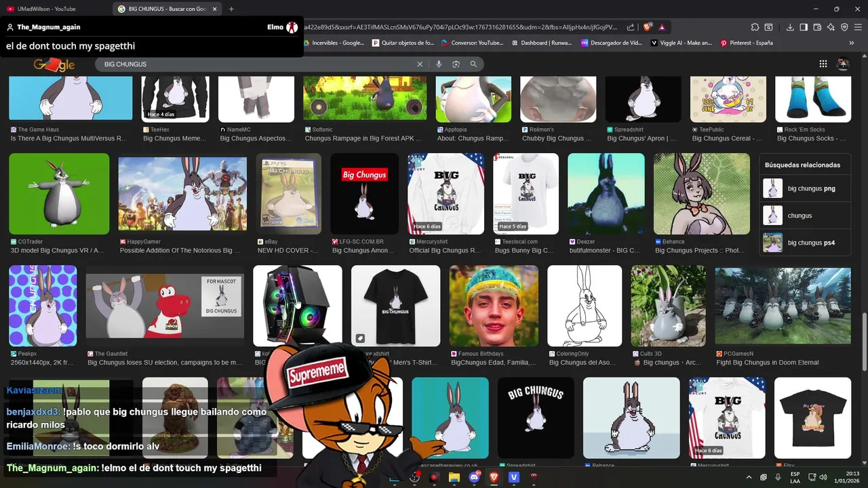Select related search big chungus ps4
Image resolution: width=868 pixels, height=488 pixels.
click(805, 243)
